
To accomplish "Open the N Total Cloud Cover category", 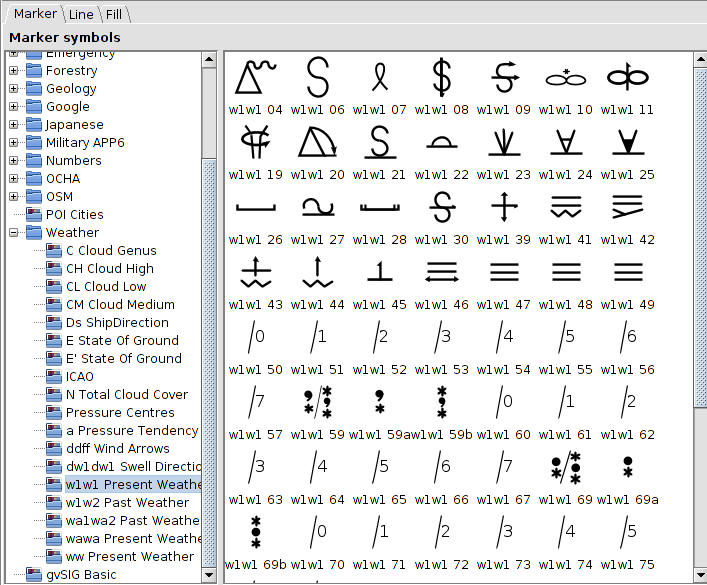I will pyautogui.click(x=126, y=395).
